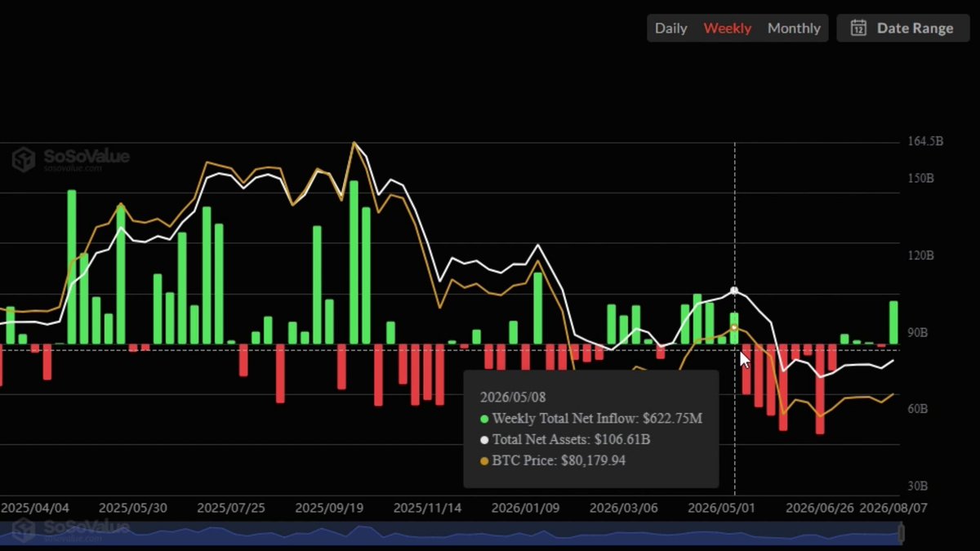Image resolution: width=980 pixels, height=551 pixels.
Task: Click the 2025/11/14 axis date label
Action: (x=427, y=507)
